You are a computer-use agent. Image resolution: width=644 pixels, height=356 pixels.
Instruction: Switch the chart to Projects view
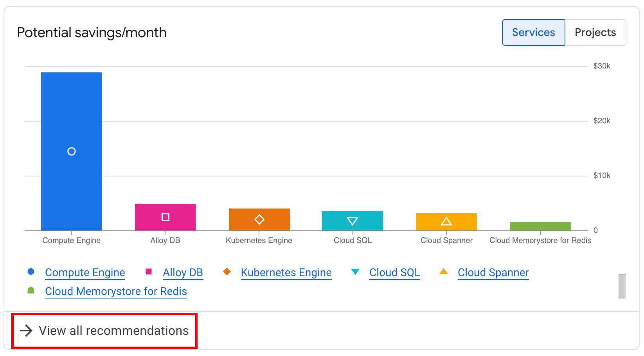coord(595,32)
